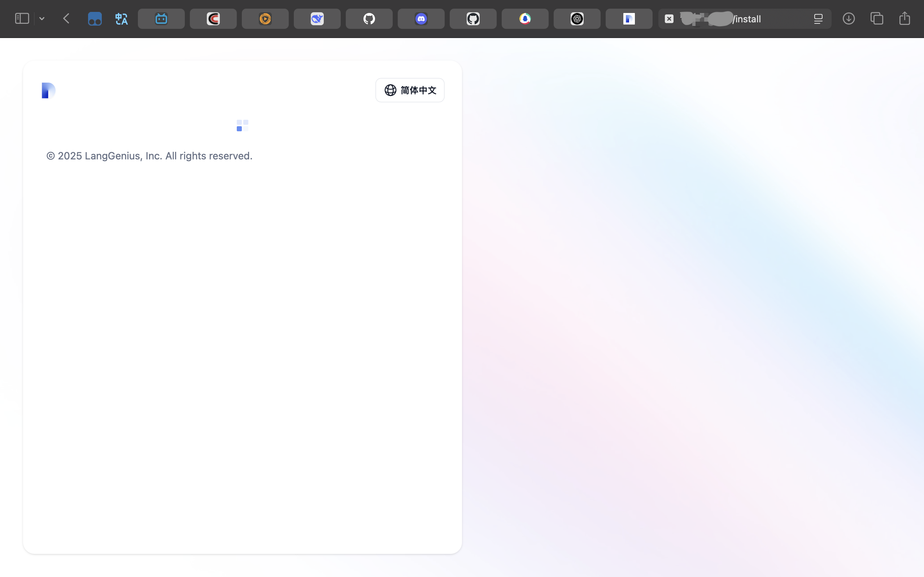Screen dimensions: 924x577
Task: Open the 简体中文 language selector
Action: pyautogui.click(x=410, y=90)
